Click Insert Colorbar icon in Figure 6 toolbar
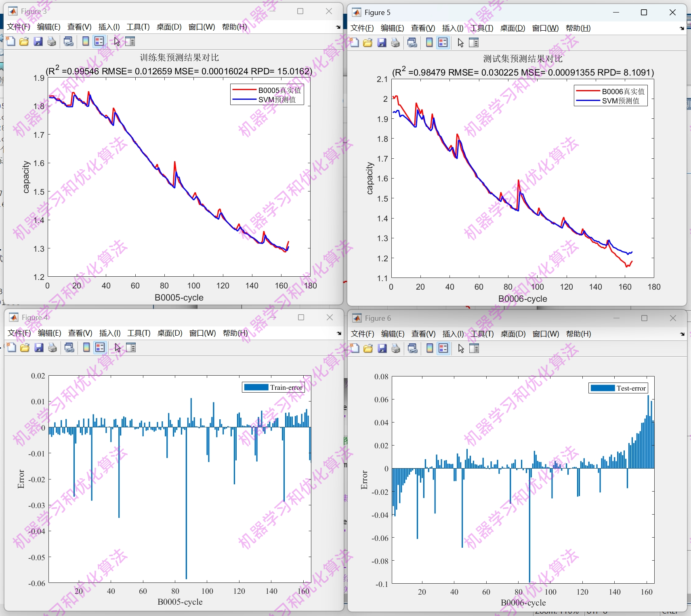Viewport: 691px width, 616px height. pos(430,348)
